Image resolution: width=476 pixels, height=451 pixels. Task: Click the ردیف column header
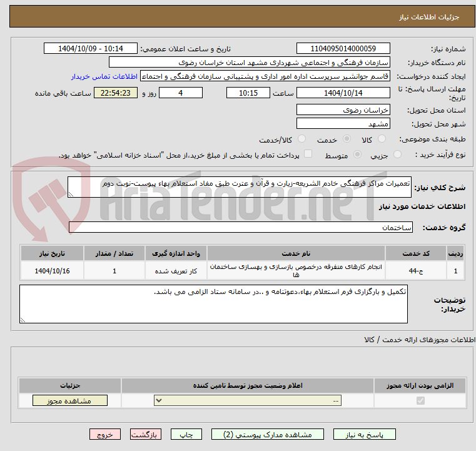click(455, 253)
